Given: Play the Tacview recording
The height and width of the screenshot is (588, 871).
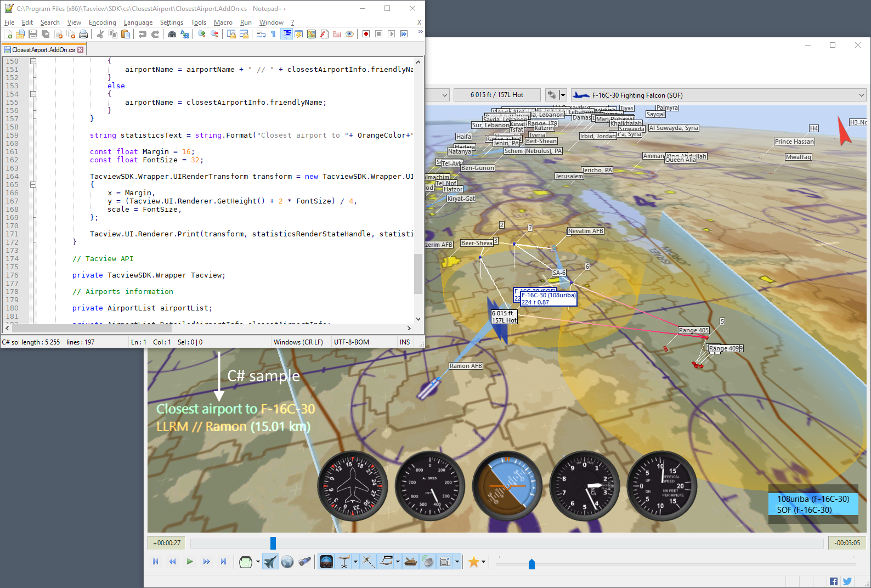Looking at the screenshot, I should click(x=190, y=562).
